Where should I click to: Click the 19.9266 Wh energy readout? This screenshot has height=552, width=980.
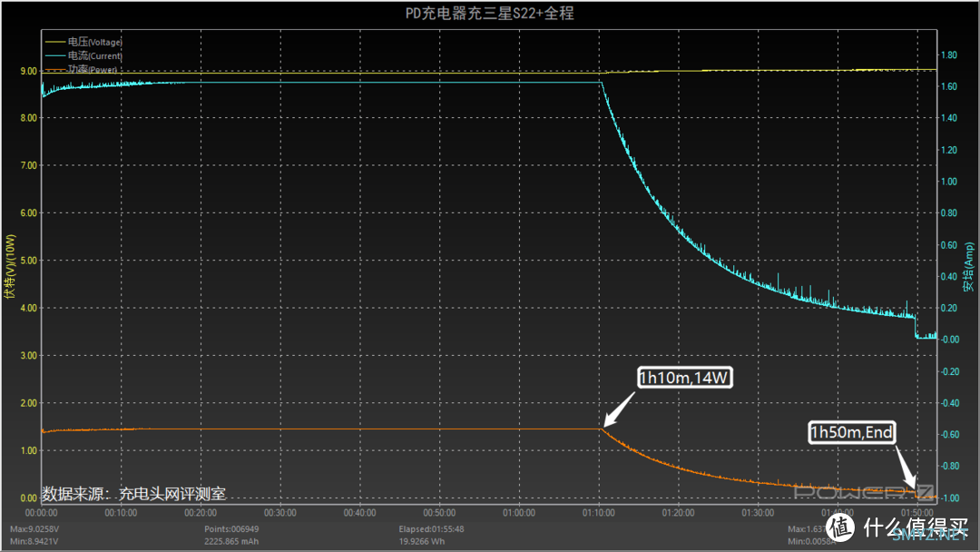click(x=422, y=541)
